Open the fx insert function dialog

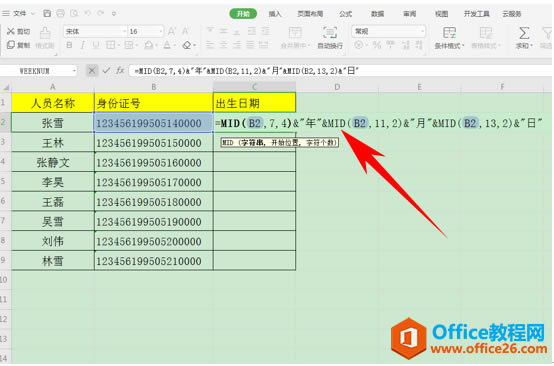(120, 71)
